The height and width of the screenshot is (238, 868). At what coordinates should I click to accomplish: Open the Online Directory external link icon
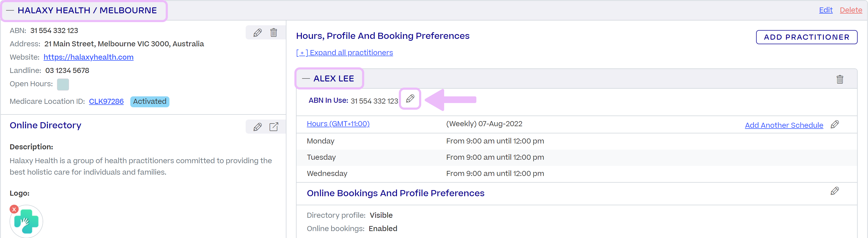click(x=274, y=126)
